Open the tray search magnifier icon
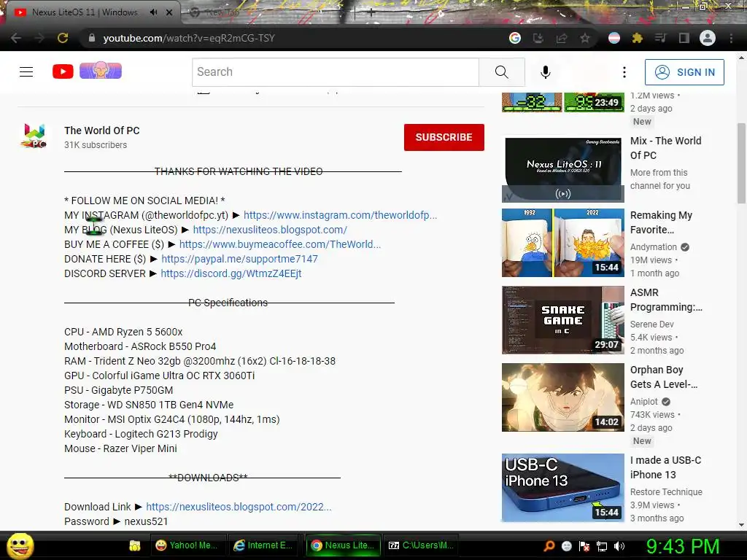Viewport: 747px width, 560px height. (549, 546)
